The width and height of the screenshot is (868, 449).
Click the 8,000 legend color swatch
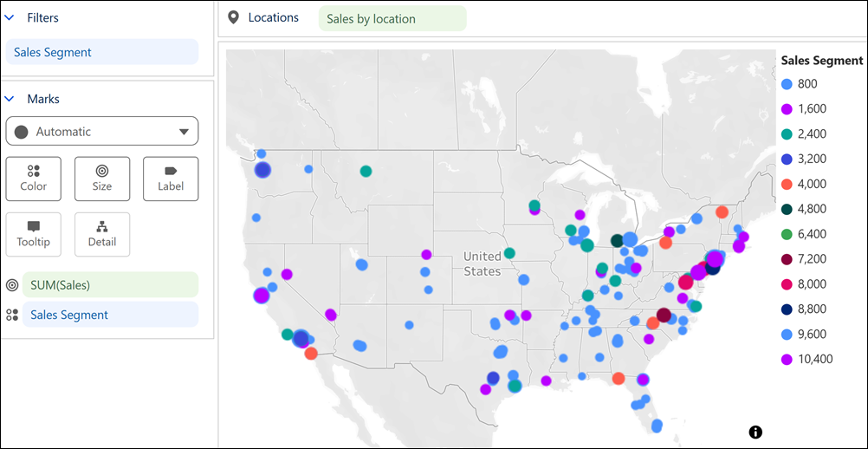click(x=786, y=284)
